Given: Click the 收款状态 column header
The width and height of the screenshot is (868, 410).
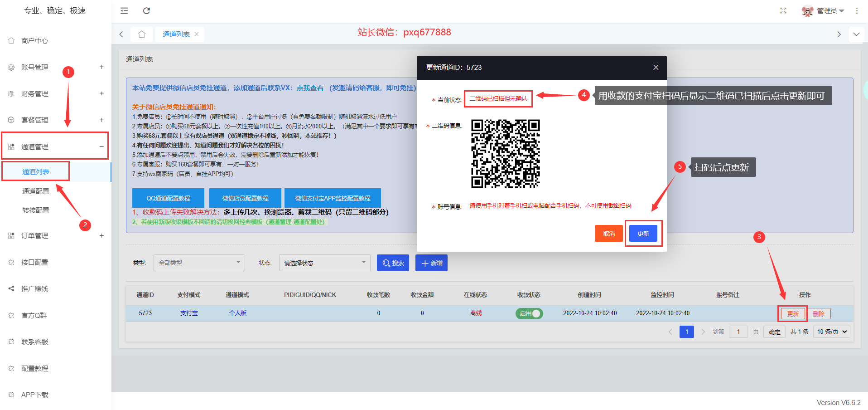Looking at the screenshot, I should click(529, 295).
